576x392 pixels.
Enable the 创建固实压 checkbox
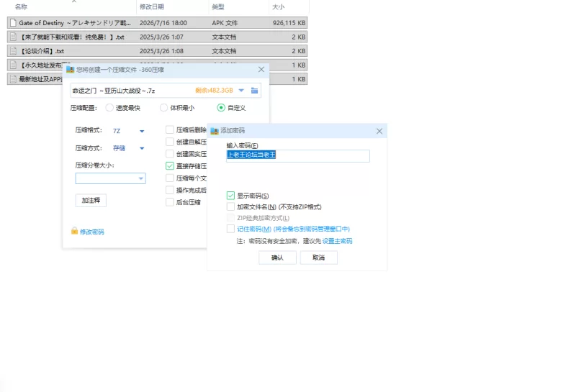[170, 154]
